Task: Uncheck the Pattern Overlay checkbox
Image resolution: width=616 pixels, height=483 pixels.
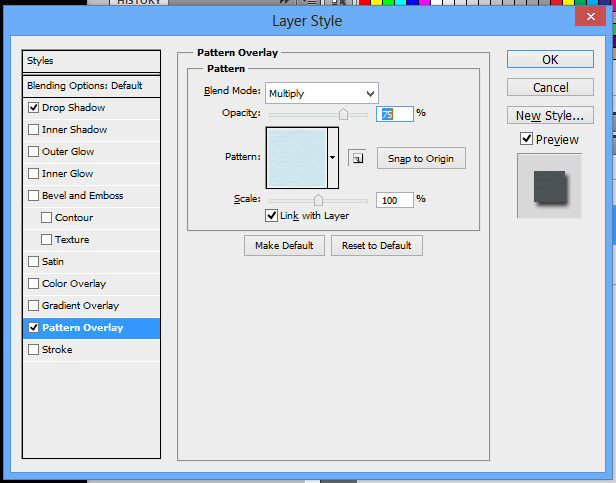Action: coord(33,328)
